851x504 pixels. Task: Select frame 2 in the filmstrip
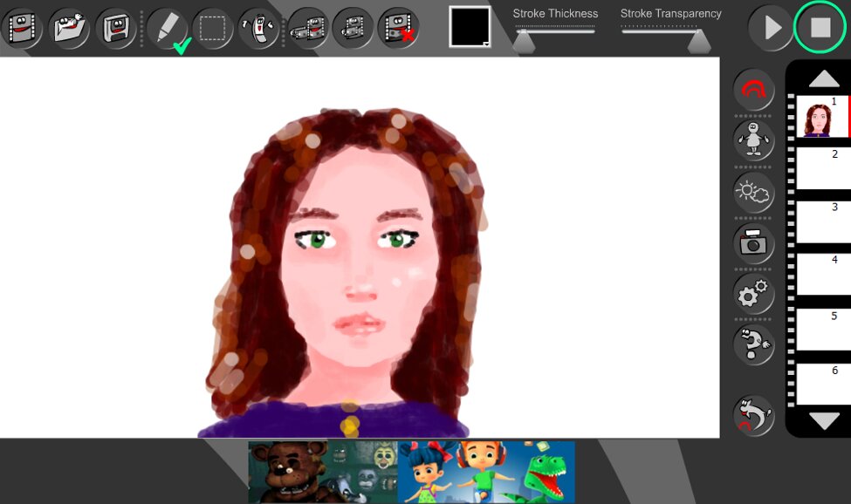[822, 167]
